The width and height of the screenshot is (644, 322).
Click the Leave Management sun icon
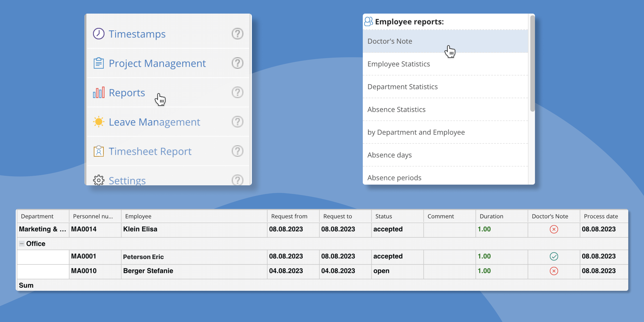coord(99,122)
